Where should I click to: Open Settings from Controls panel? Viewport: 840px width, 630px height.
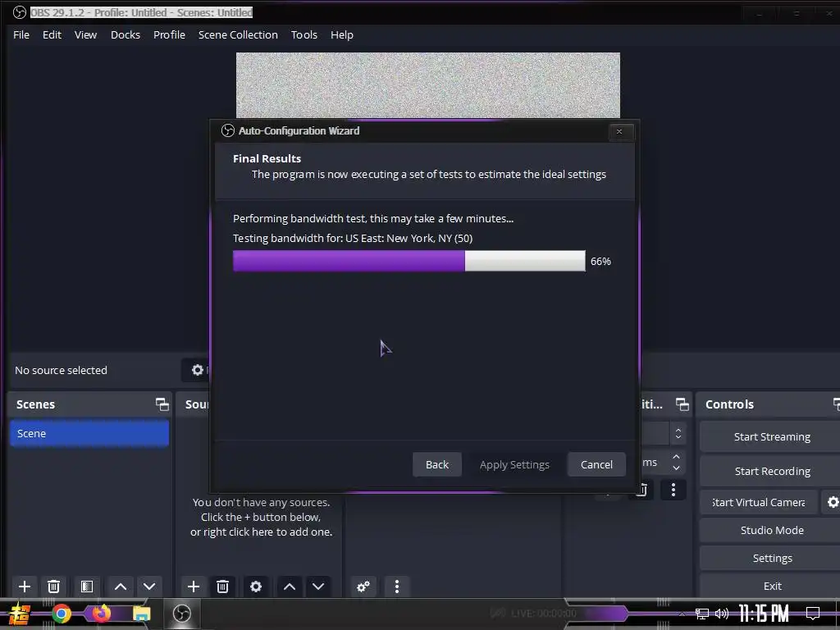pos(772,558)
